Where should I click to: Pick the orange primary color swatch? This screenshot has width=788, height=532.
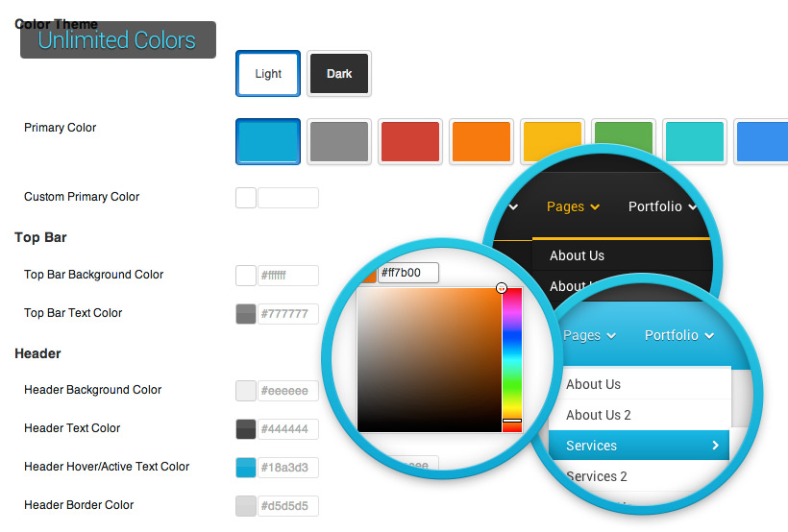click(480, 142)
